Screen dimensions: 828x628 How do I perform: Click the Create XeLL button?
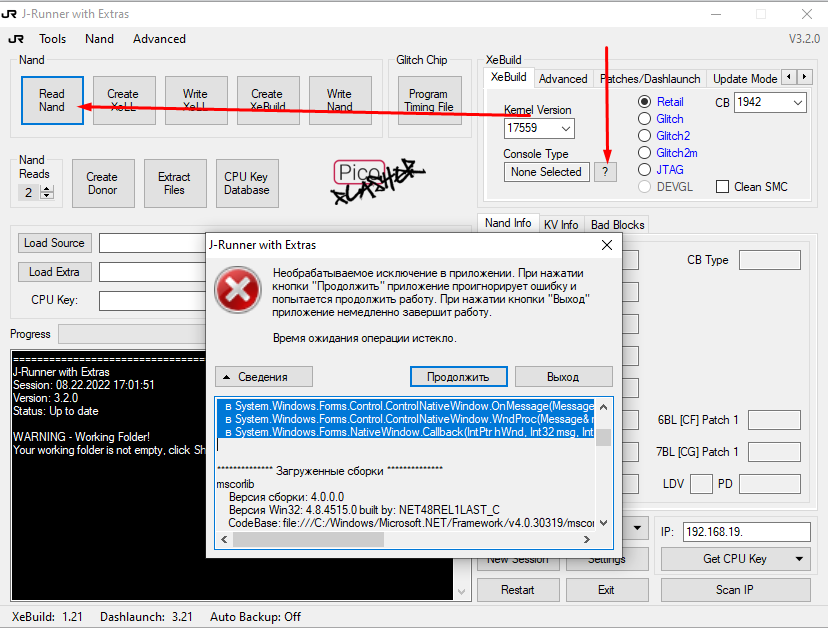pyautogui.click(x=124, y=100)
